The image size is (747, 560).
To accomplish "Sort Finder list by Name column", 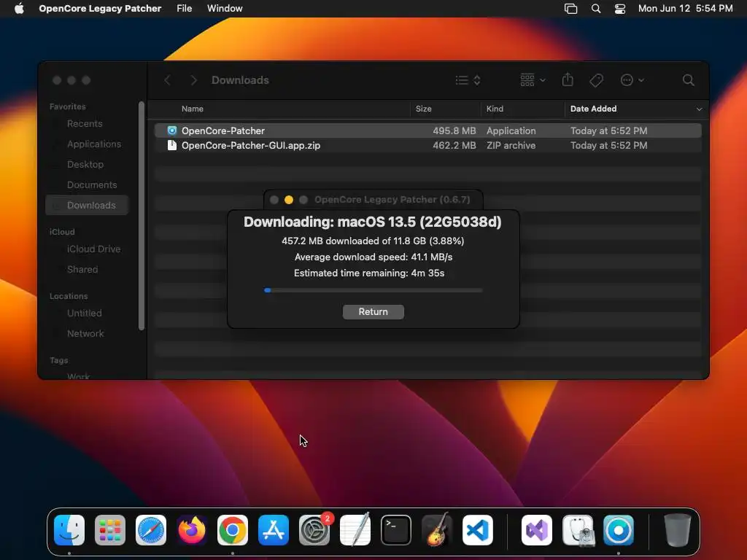I will pyautogui.click(x=193, y=109).
